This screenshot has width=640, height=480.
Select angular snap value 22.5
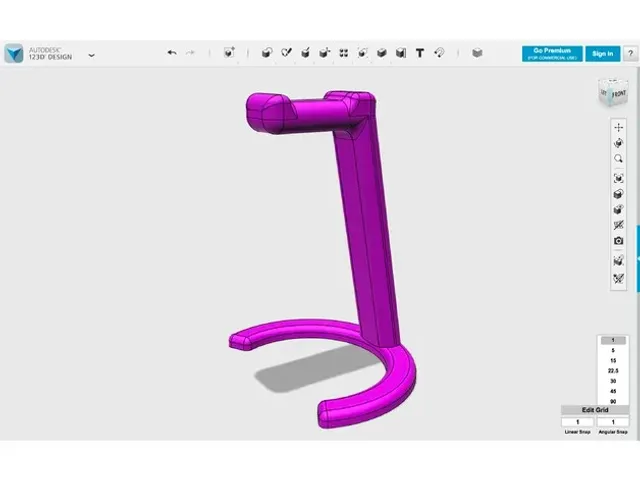click(613, 371)
